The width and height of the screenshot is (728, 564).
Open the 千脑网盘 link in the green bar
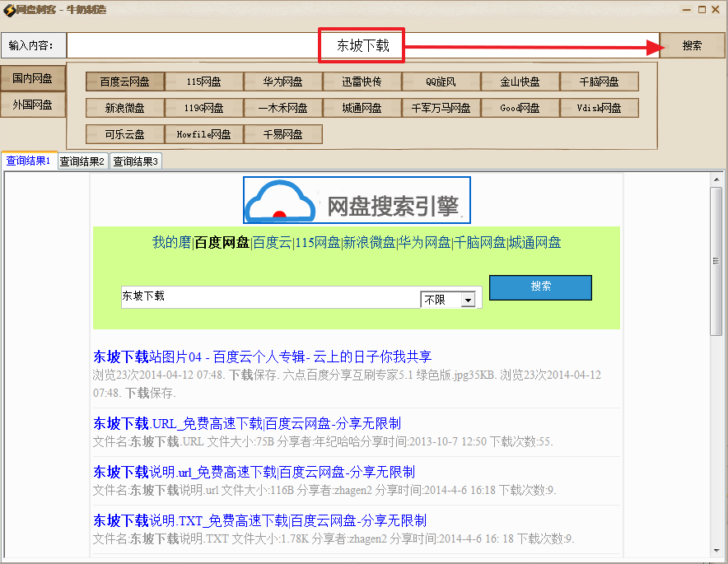point(479,242)
